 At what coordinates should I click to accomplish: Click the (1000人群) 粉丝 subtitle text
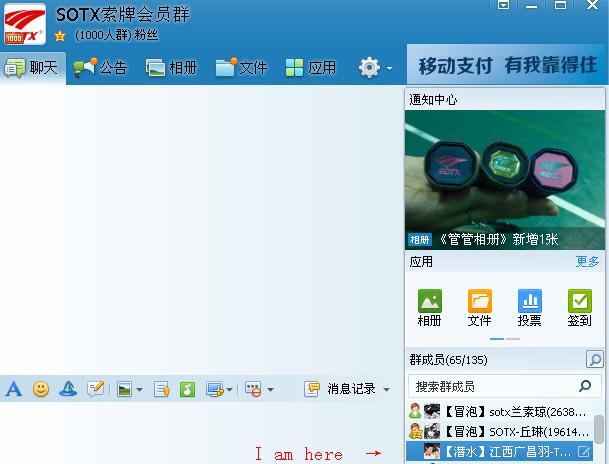coord(117,35)
